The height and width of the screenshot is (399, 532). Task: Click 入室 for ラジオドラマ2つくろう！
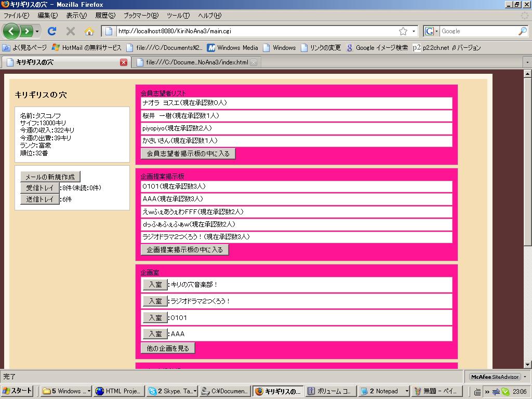[155, 301]
